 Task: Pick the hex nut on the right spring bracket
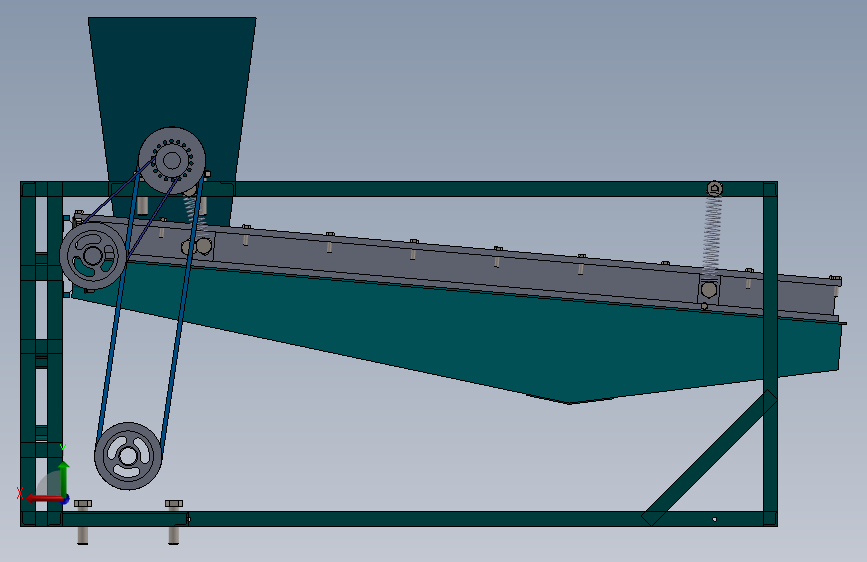click(709, 290)
